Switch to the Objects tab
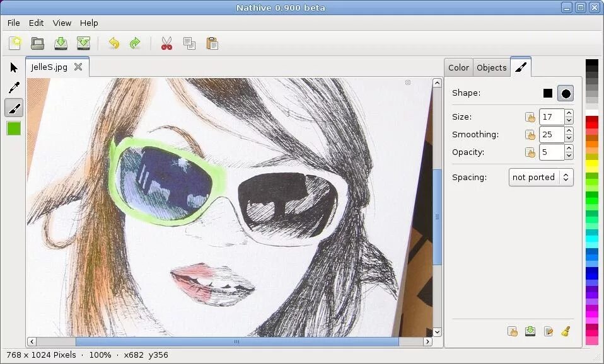Image resolution: width=604 pixels, height=364 pixels. [x=492, y=68]
